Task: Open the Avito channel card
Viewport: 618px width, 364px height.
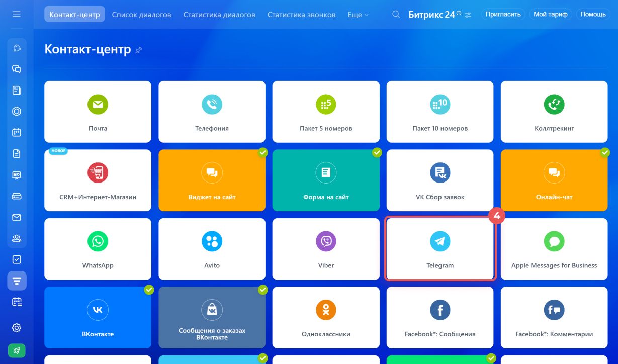Action: click(x=212, y=248)
